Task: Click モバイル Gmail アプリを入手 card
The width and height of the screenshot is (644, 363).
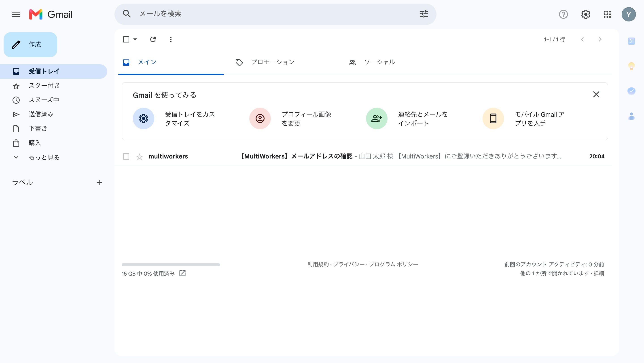Action: tap(524, 118)
